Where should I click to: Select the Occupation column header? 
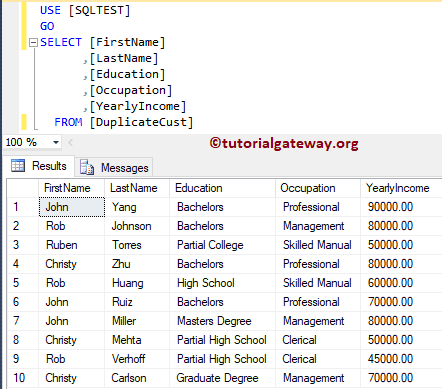(318, 188)
